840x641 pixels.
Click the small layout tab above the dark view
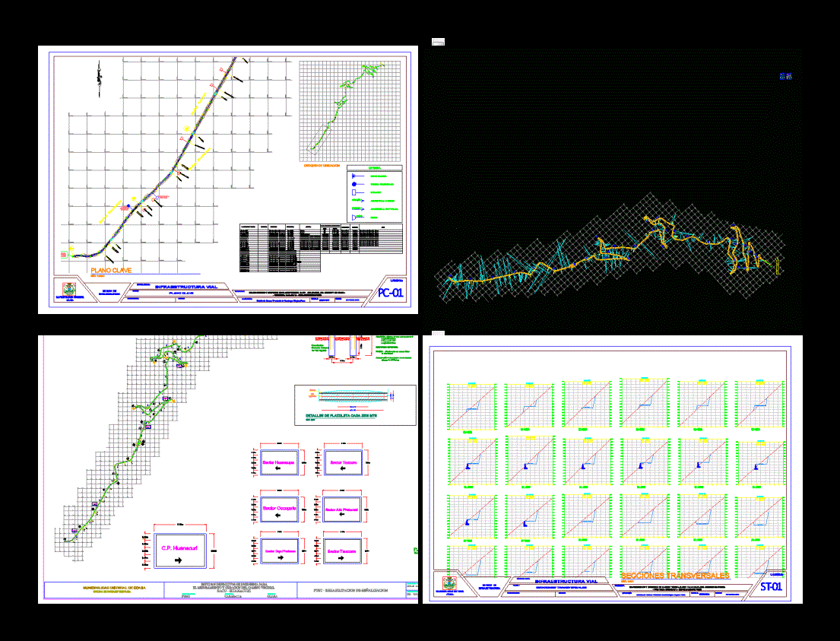pyautogui.click(x=438, y=42)
